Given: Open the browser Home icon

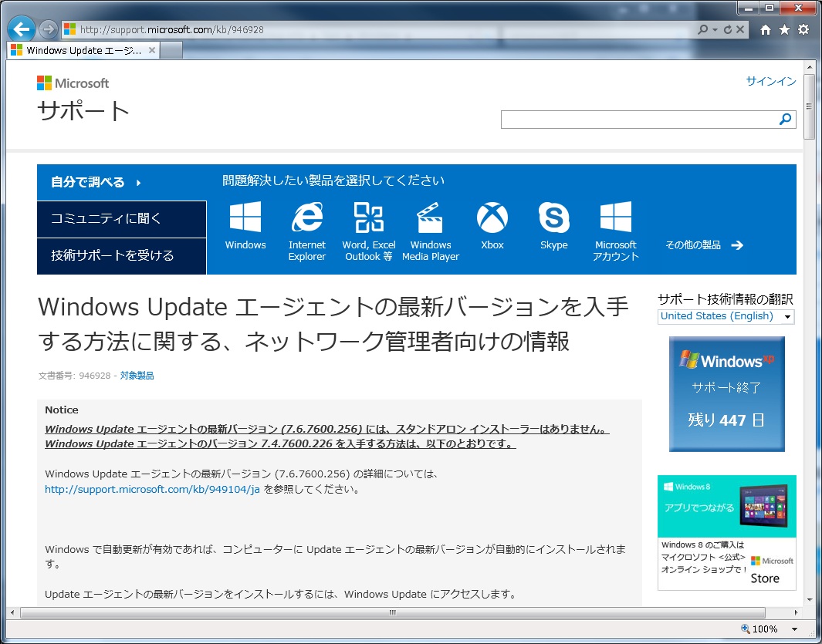Looking at the screenshot, I should point(766,30).
